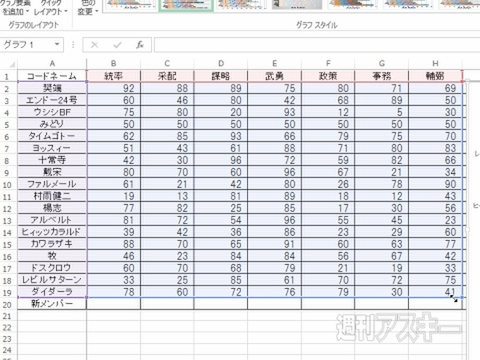
Task: Click the 事務 header cell
Action: (x=382, y=76)
